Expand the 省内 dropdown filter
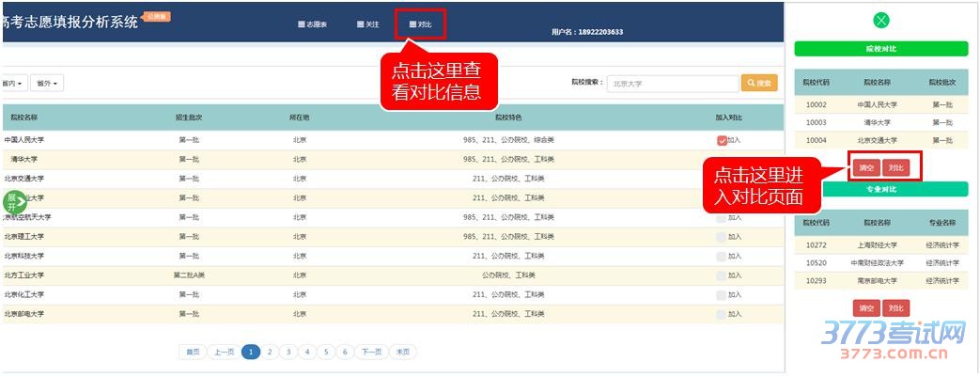Viewport: 980px width, 377px height. [13, 84]
